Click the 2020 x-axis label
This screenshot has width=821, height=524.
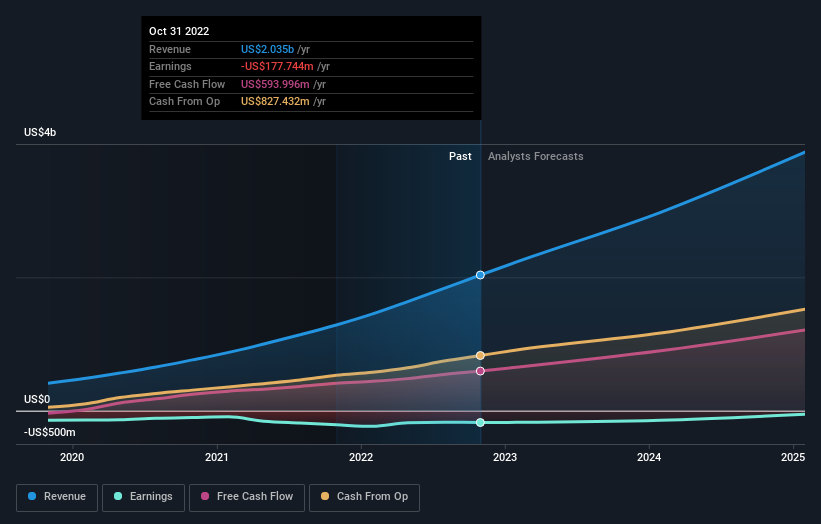click(72, 457)
